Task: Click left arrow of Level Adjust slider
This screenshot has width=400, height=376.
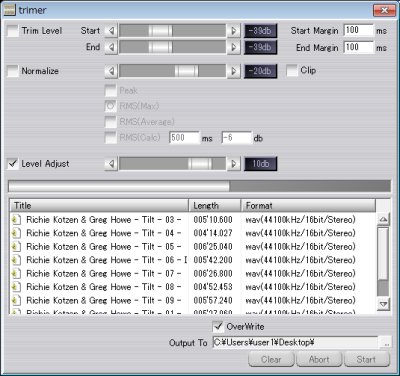Action: point(111,164)
